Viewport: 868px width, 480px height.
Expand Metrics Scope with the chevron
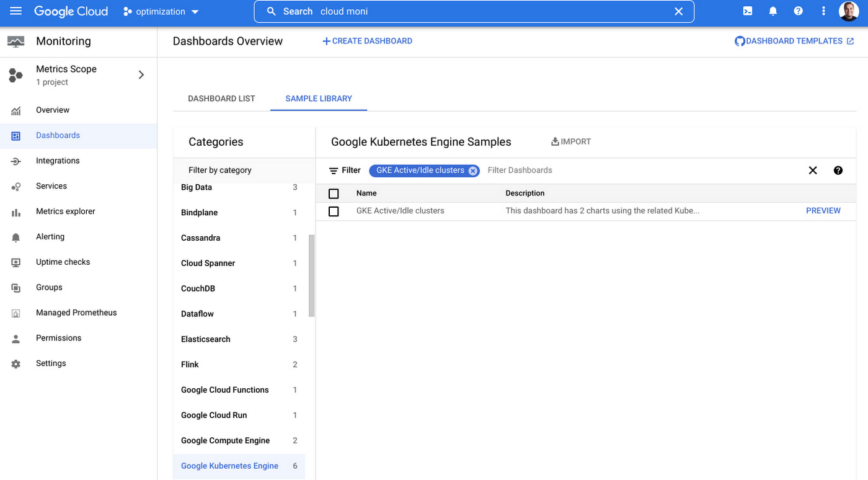pyautogui.click(x=141, y=75)
